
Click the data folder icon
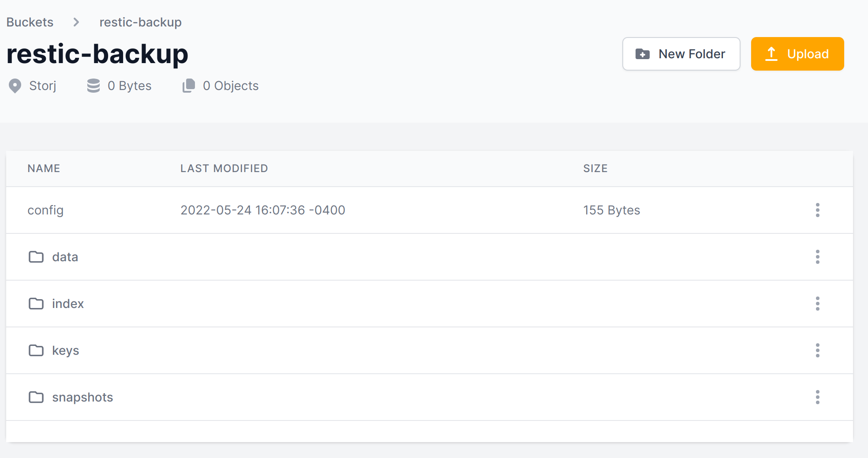[x=36, y=257]
